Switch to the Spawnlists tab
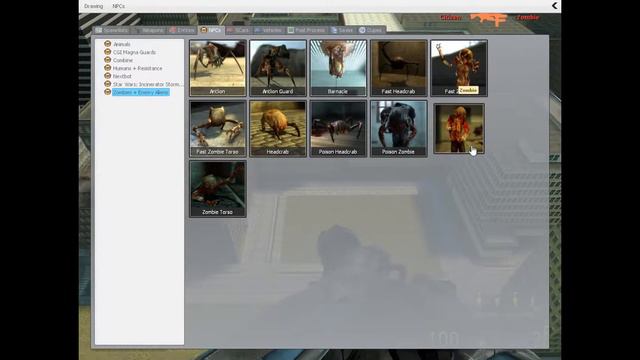 coord(112,30)
